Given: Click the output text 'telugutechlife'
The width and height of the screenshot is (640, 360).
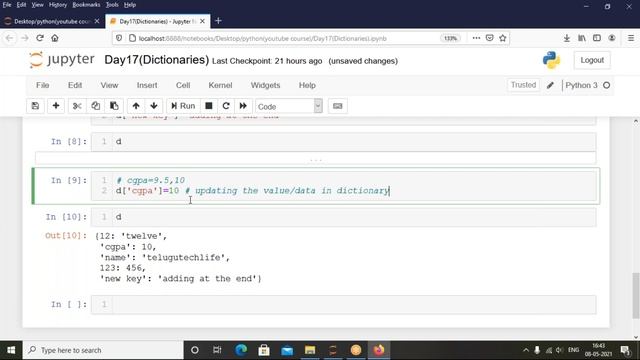Looking at the screenshot, I should 186,258.
